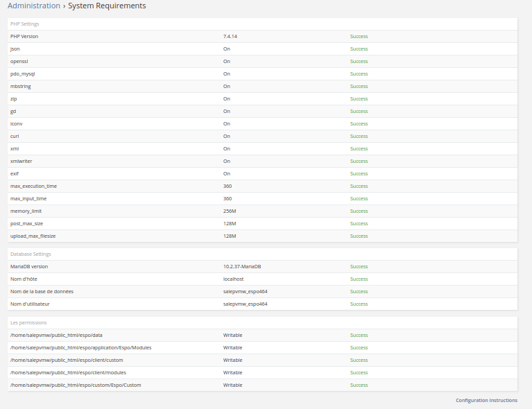Image resolution: width=532 pixels, height=409 pixels.
Task: Click the Success status for espo/custom/Espo/Custom
Action: point(359,385)
